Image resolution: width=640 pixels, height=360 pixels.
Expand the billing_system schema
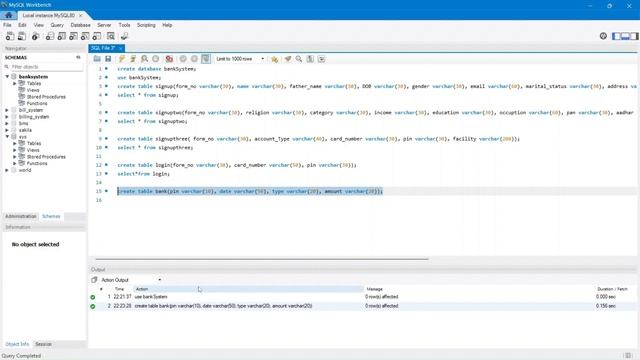pos(7,117)
